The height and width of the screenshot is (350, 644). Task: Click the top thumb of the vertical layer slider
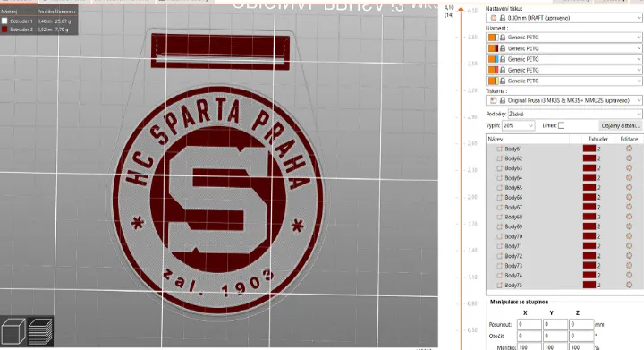461,10
